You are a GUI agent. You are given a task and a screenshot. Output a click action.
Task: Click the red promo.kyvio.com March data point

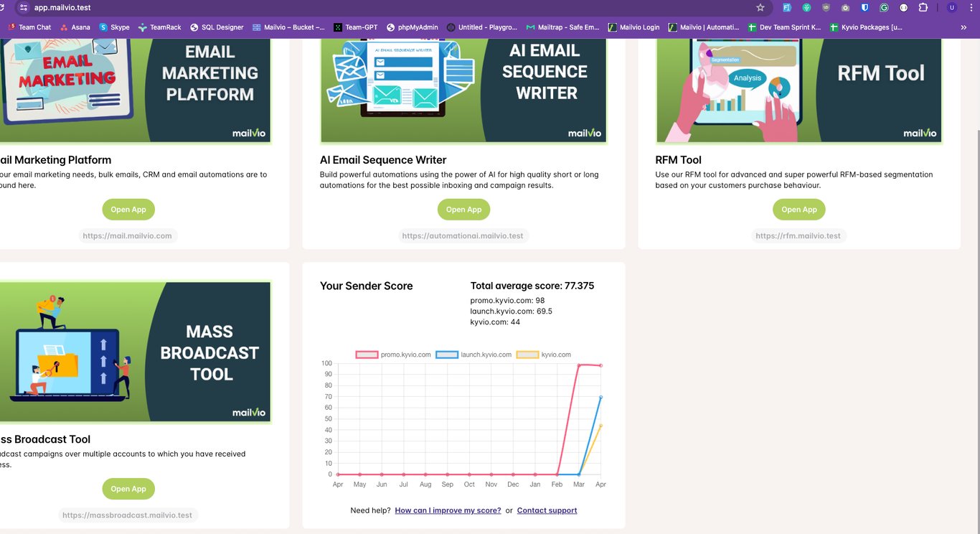click(579, 365)
